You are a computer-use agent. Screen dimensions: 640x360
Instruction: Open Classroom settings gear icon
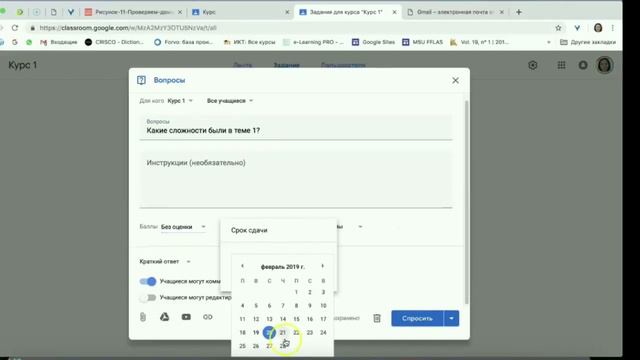(x=533, y=65)
